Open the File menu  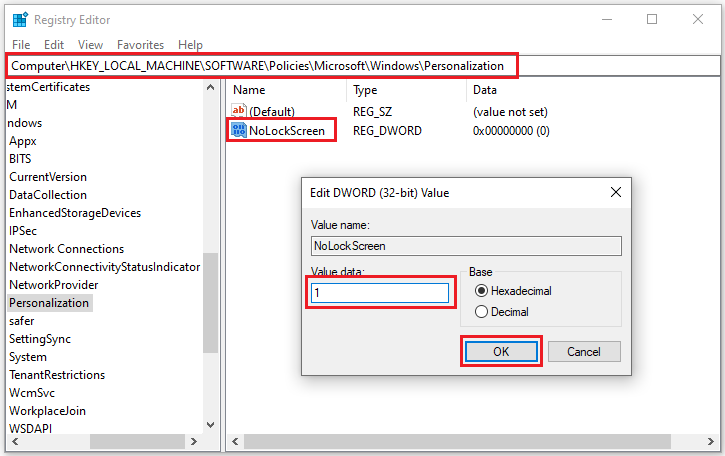click(21, 45)
